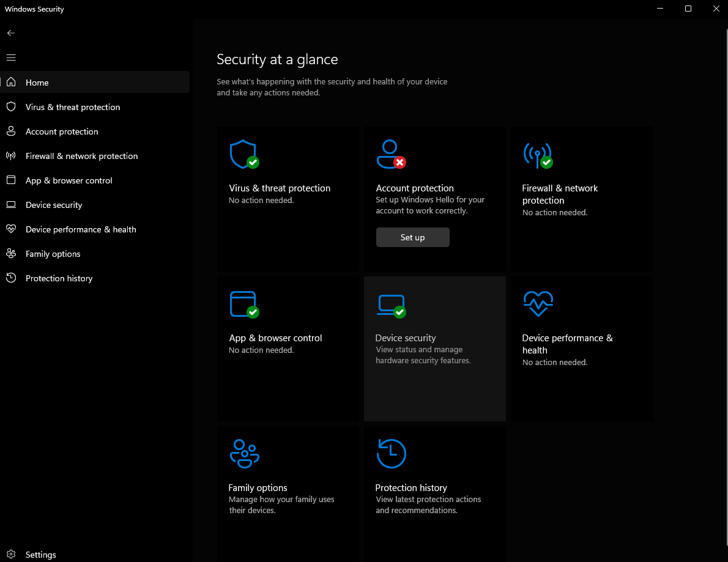Click the laptop icon for Device security in sidebar
This screenshot has height=562, width=728.
coord(11,205)
